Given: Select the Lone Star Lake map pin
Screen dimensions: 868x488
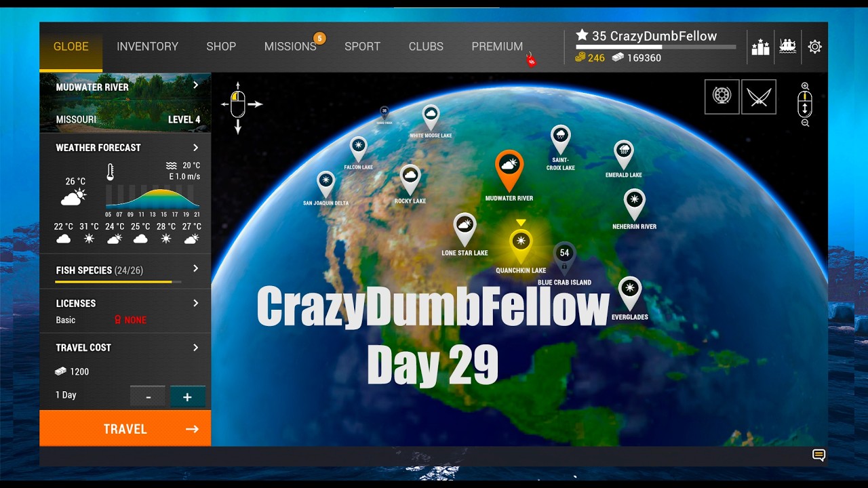Looking at the screenshot, I should (465, 229).
